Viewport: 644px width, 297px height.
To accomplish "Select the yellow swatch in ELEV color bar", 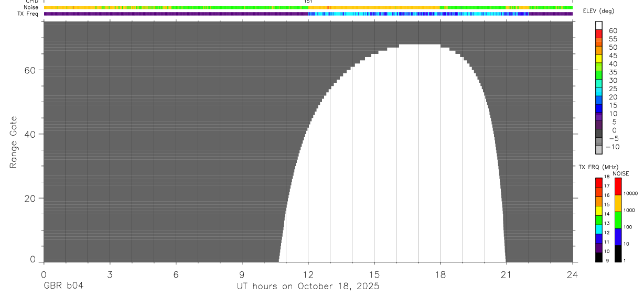I will tap(599, 59).
